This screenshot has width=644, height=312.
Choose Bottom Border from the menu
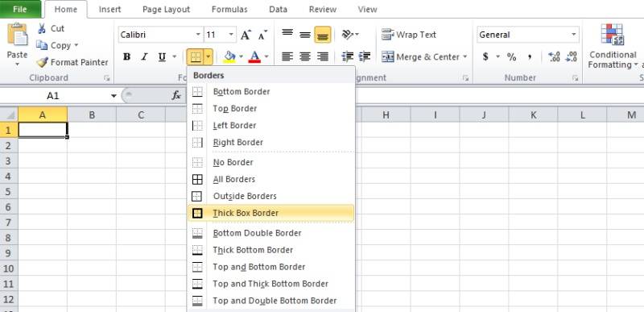click(271, 92)
